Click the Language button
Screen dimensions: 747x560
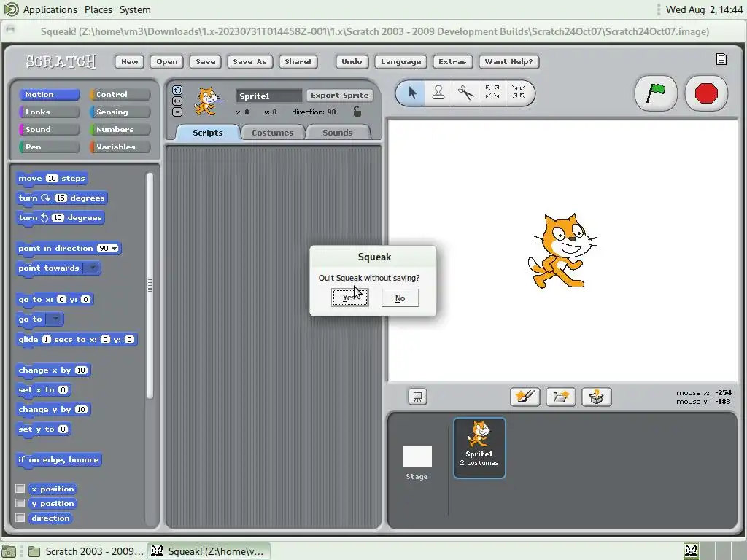click(x=400, y=61)
